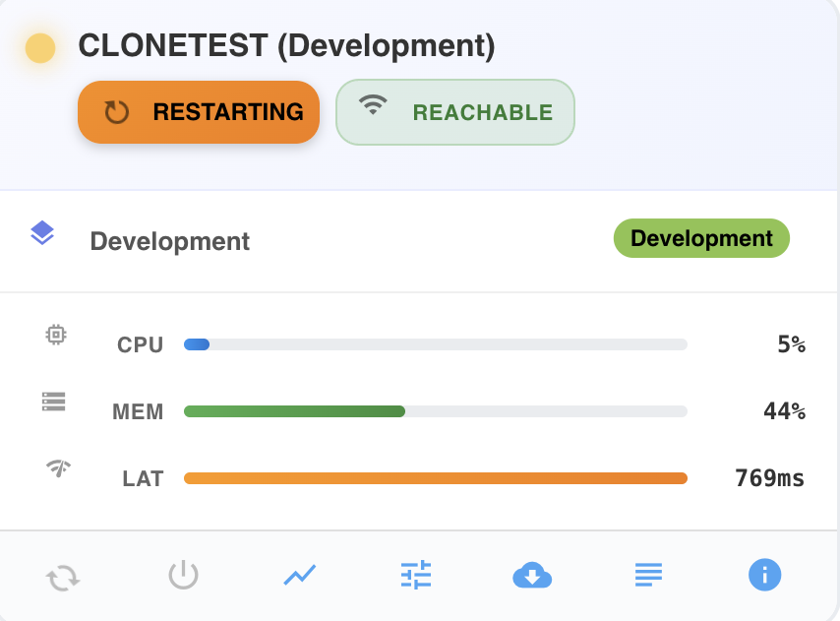
Task: Click the CLONETEST (Development) title
Action: (x=286, y=45)
